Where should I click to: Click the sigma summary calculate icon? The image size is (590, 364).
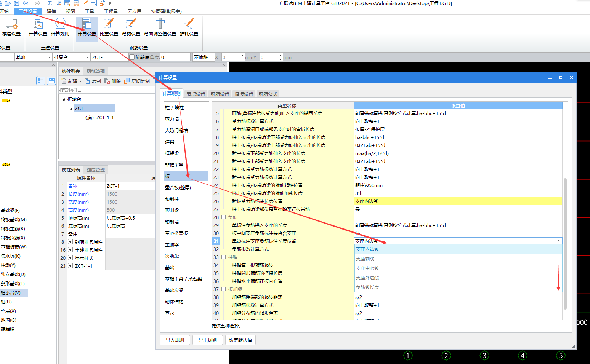[50, 3]
